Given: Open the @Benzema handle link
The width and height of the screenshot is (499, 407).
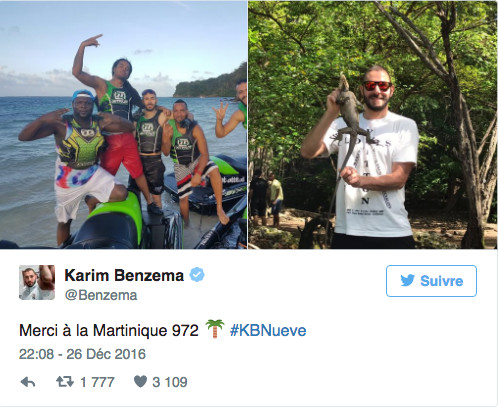Looking at the screenshot, I should (x=101, y=295).
